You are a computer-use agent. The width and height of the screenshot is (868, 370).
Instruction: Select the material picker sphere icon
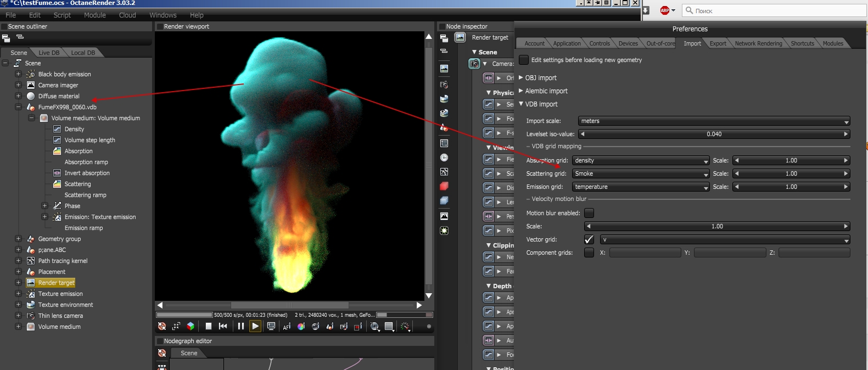(315, 326)
